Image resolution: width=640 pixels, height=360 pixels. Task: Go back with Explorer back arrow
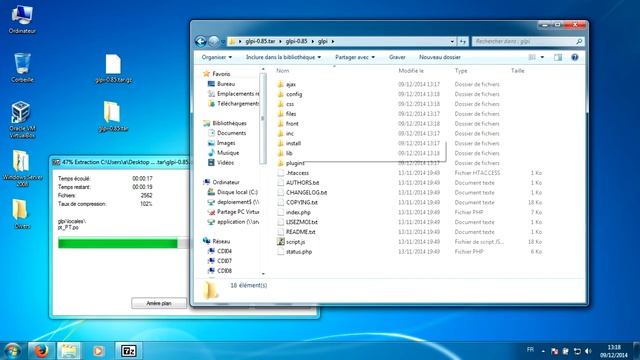coord(200,41)
